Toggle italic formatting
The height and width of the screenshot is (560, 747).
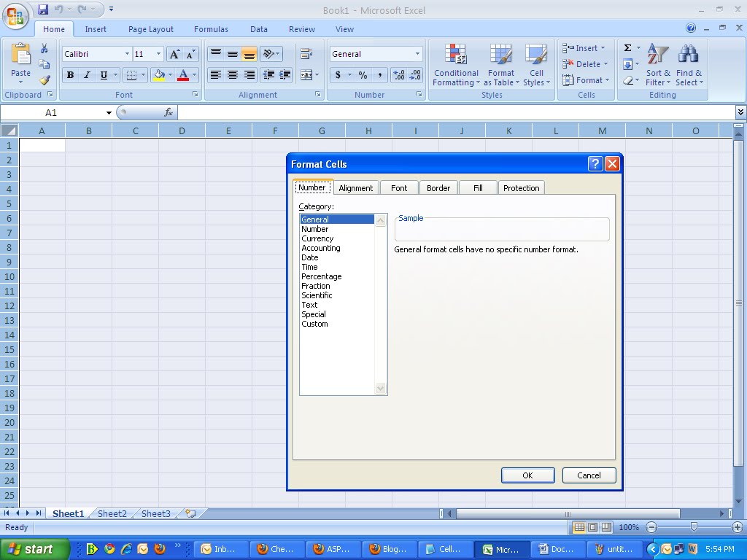point(85,74)
